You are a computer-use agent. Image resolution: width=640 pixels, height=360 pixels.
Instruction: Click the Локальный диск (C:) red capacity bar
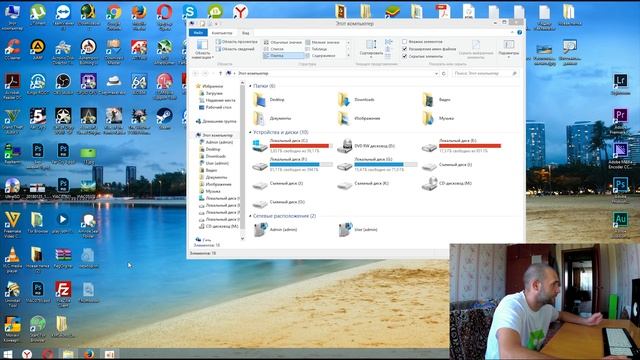click(x=301, y=146)
